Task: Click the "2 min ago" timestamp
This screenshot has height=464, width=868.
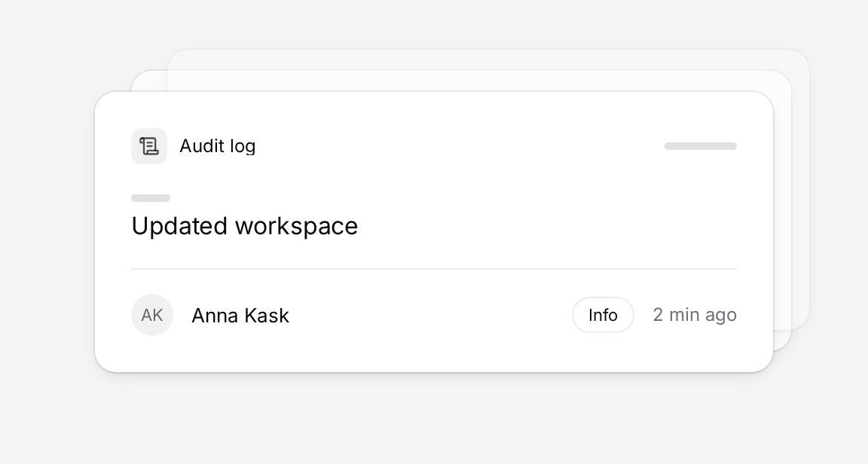Action: pos(695,315)
